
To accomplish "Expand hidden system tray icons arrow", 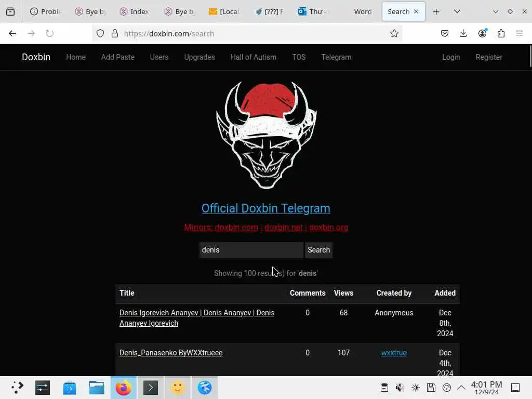I will pyautogui.click(x=461, y=388).
